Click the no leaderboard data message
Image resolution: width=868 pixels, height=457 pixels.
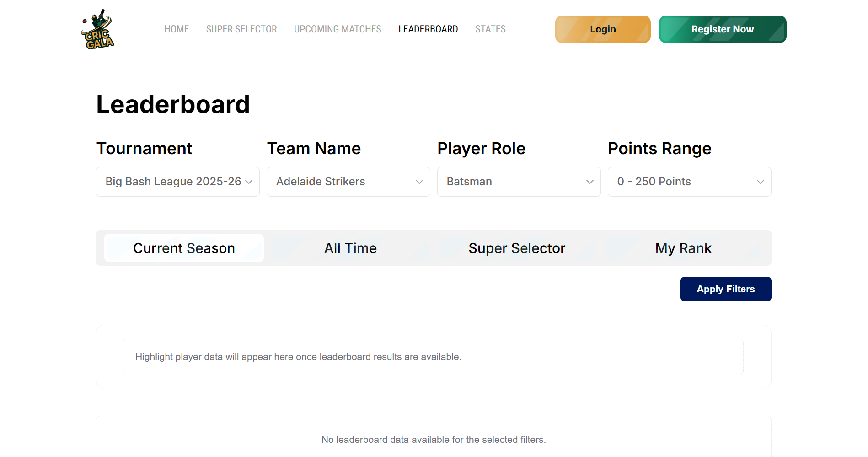[433, 440]
